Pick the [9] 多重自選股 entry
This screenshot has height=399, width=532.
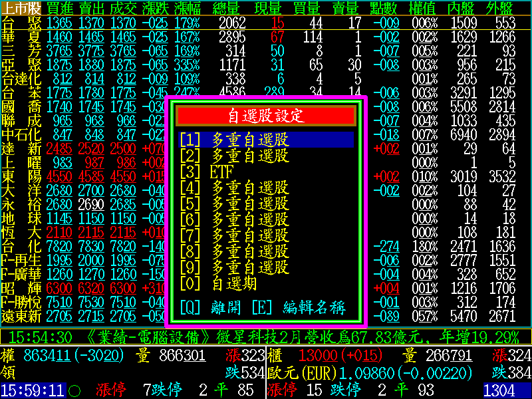[x=266, y=267]
